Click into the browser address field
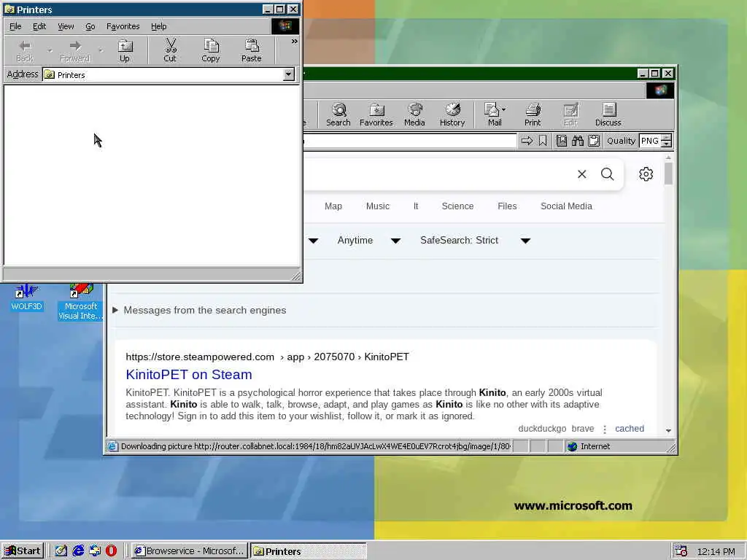 [x=410, y=141]
